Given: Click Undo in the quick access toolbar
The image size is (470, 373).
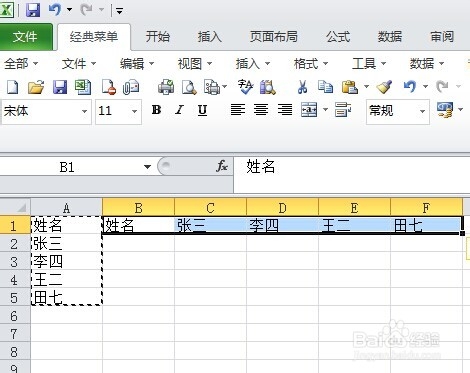Looking at the screenshot, I should (x=55, y=10).
